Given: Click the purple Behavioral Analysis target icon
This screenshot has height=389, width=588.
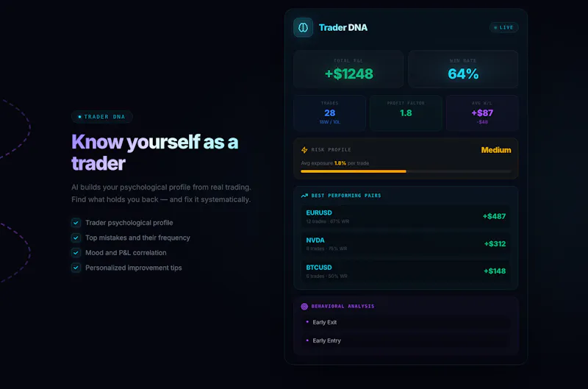Looking at the screenshot, I should point(304,307).
